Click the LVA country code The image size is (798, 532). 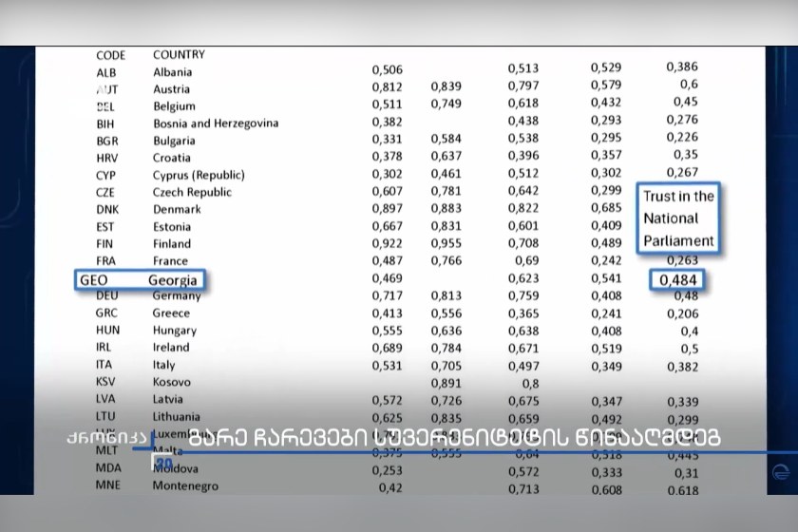click(105, 399)
